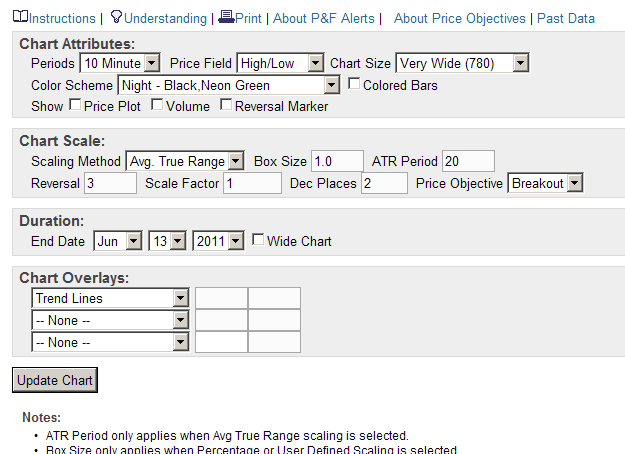
Task: Open the Trend Lines overlay dropdown
Action: click(x=110, y=298)
